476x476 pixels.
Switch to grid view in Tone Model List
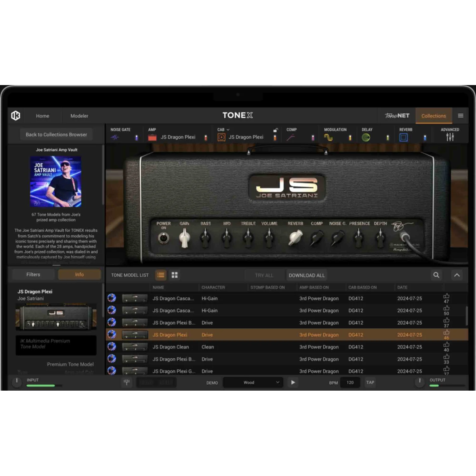click(x=175, y=275)
